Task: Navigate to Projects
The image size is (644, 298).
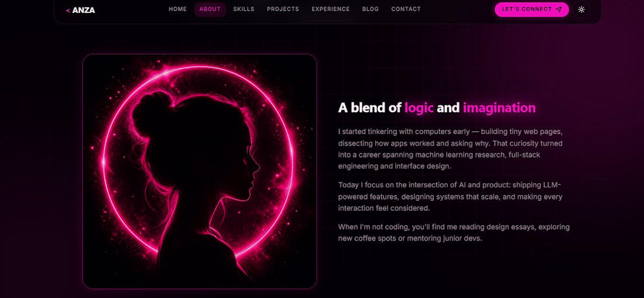Action: click(283, 9)
